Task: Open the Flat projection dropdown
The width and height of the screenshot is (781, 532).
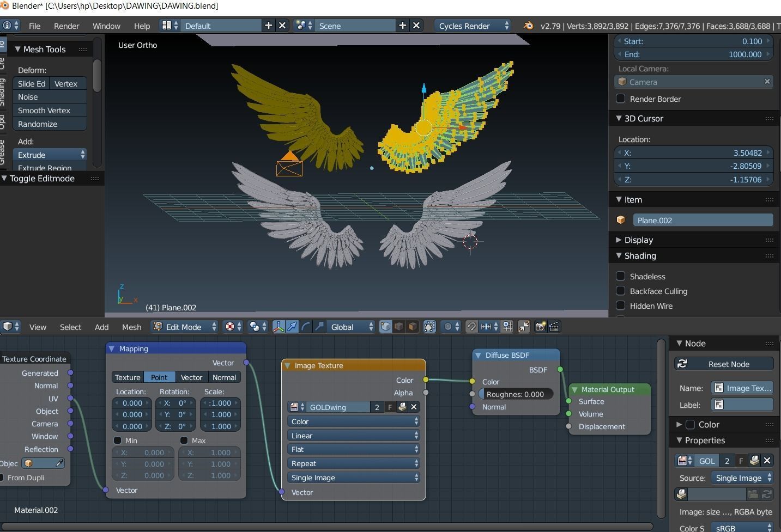Action: 354,449
